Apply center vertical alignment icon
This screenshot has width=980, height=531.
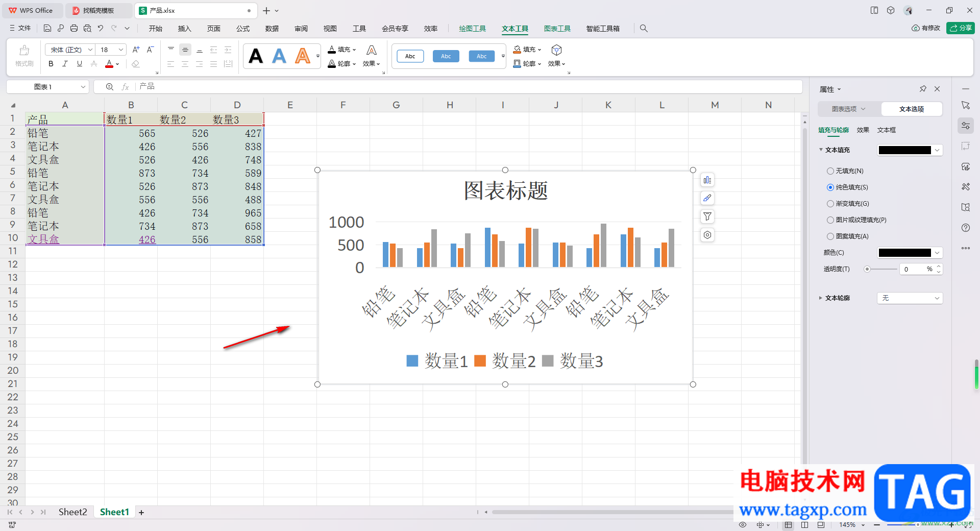(185, 50)
